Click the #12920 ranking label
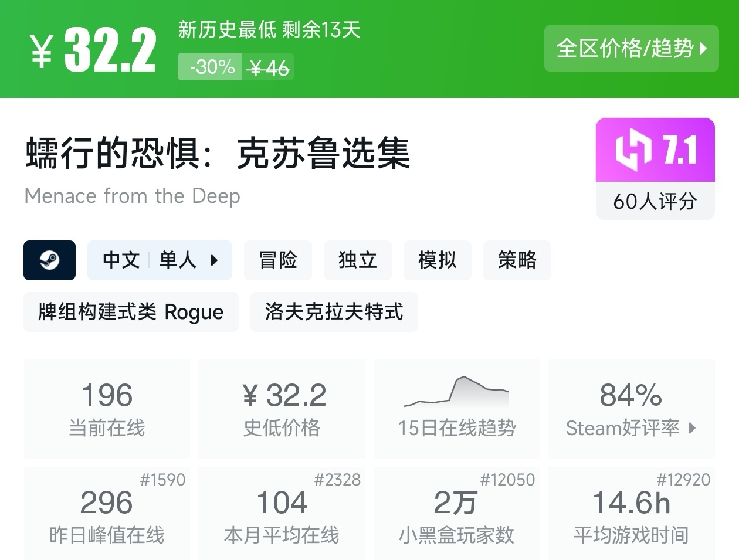Image resolution: width=739 pixels, height=560 pixels. [683, 480]
